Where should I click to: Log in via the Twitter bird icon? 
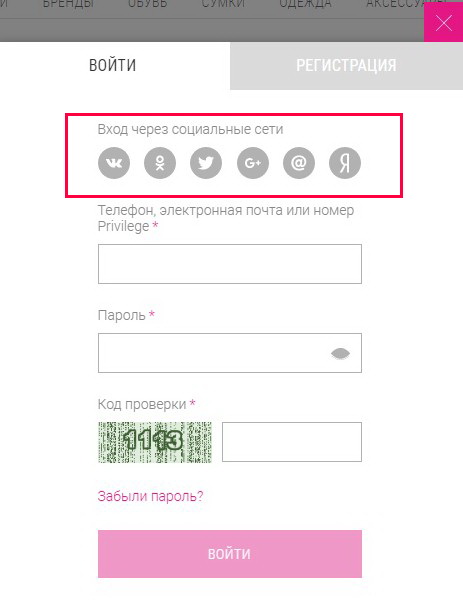pyautogui.click(x=206, y=163)
